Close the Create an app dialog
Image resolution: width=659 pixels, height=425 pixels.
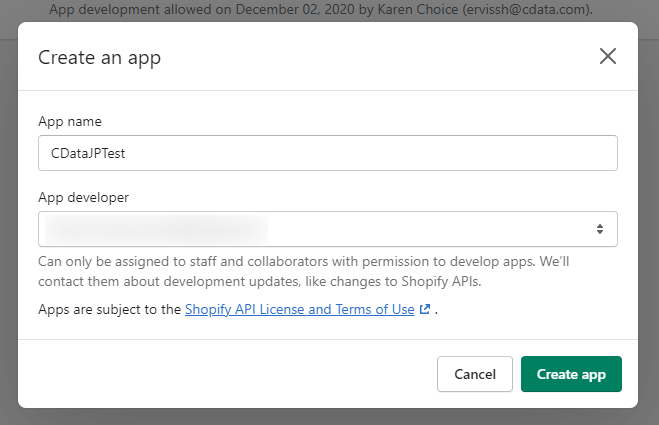tap(607, 56)
